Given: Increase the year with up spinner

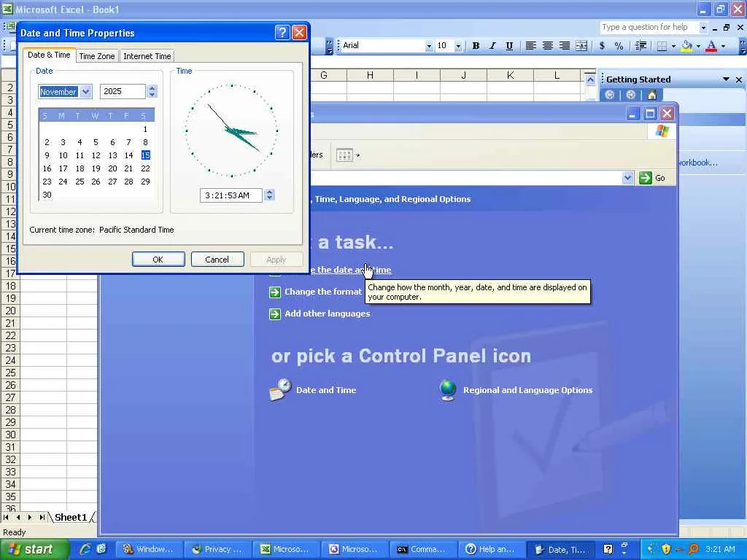Looking at the screenshot, I should click(x=152, y=88).
